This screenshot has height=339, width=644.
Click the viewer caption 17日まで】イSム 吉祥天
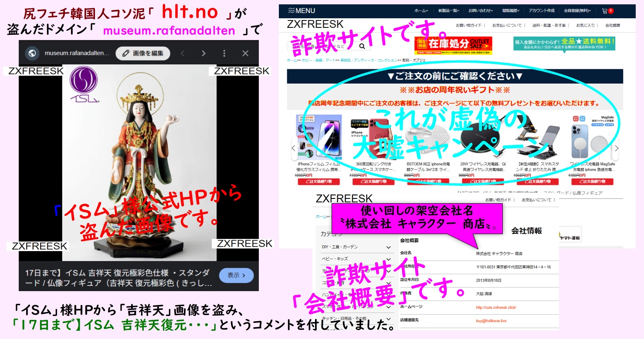tap(119, 278)
